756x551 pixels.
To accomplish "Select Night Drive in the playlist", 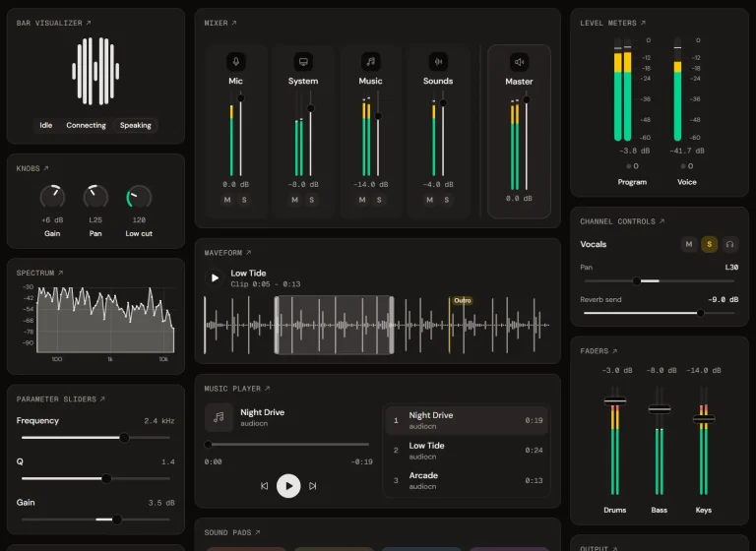I will coord(467,420).
